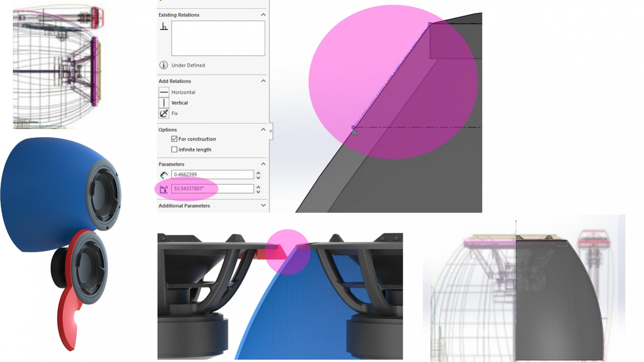Click the blue and red speaker render thumbnail
Viewport: 644px width, 362px height.
pyautogui.click(x=61, y=244)
